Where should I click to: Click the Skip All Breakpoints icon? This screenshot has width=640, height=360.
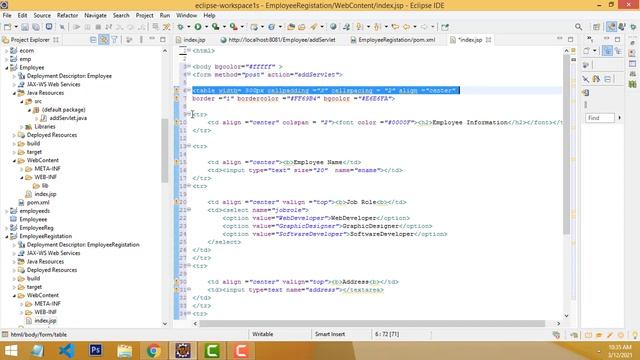(x=62, y=27)
